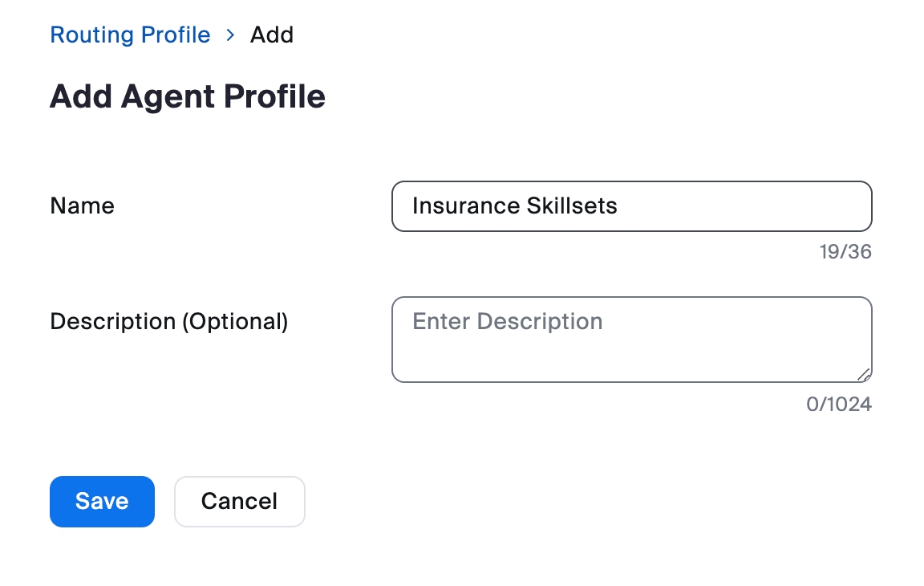Save the new agent profile
Screen dimensions: 924x586
[102, 502]
